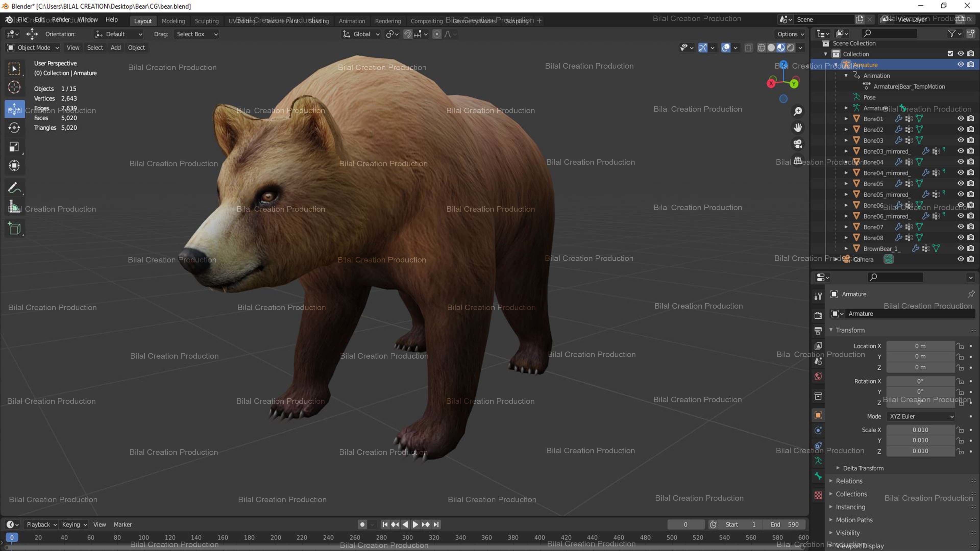The image size is (980, 551).
Task: Jump to the animation end frame
Action: click(436, 524)
